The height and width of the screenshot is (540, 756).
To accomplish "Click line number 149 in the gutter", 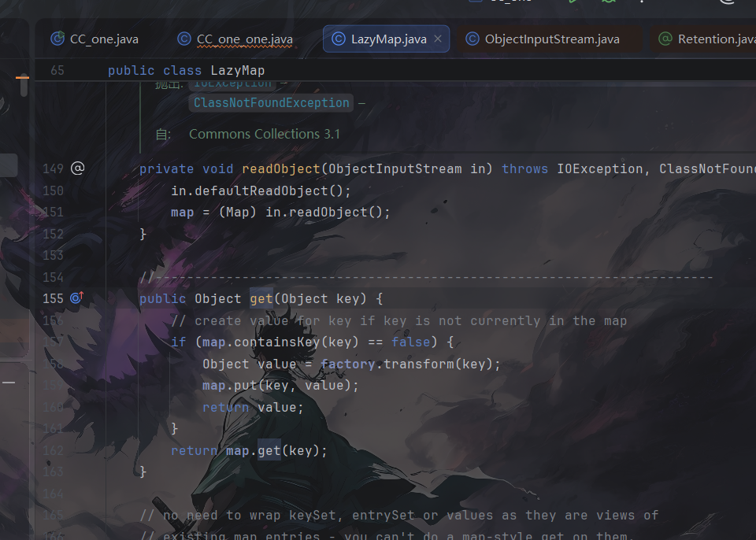I will click(x=53, y=168).
